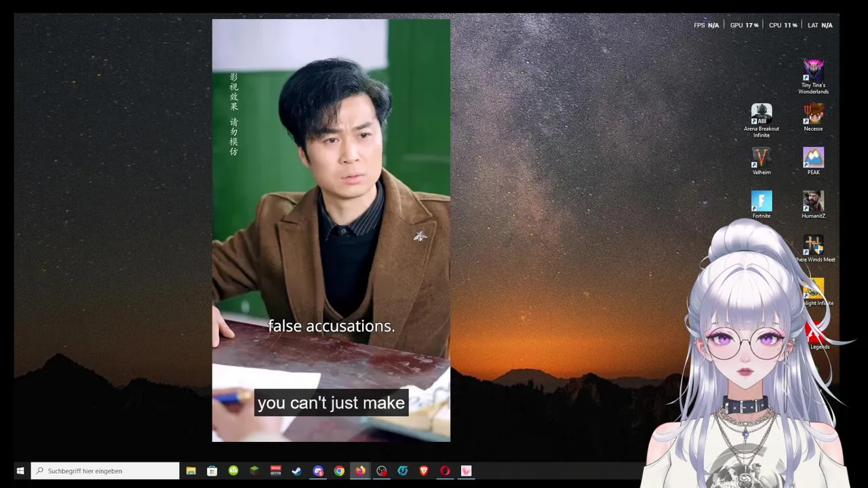Select the HumanitZ desktop shortcut
The height and width of the screenshot is (488, 868).
tap(814, 205)
